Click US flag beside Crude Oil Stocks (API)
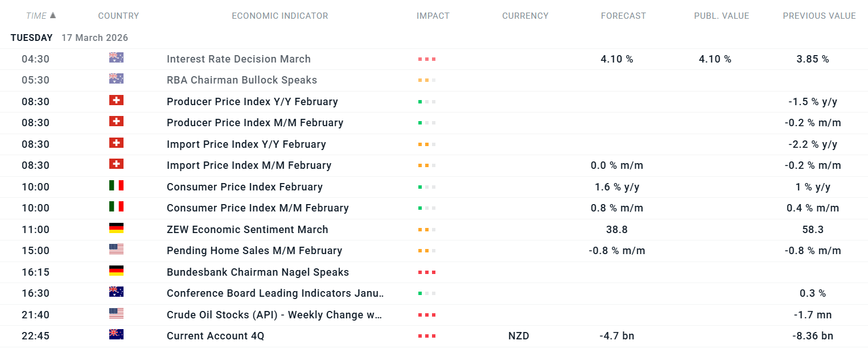Viewport: 868px width, 357px height. (x=116, y=314)
